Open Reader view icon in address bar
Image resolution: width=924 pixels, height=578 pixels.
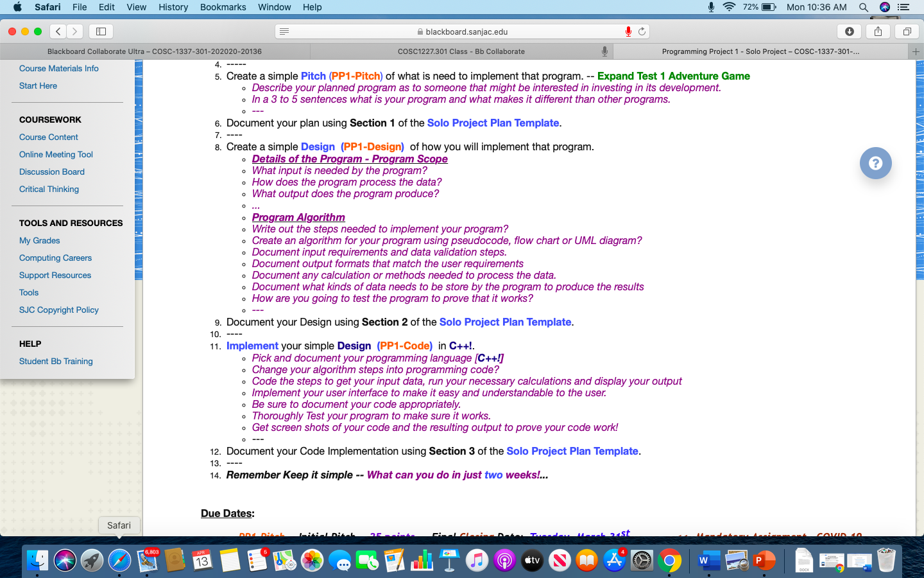click(284, 31)
